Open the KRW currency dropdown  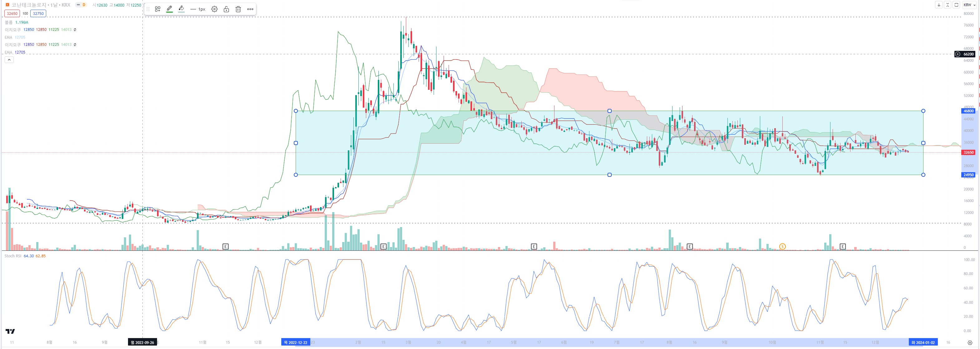coord(969,5)
